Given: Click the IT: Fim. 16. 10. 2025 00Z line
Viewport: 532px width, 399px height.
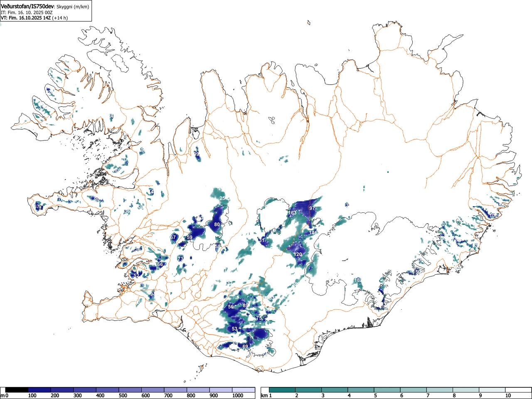Looking at the screenshot, I should pos(27,12).
